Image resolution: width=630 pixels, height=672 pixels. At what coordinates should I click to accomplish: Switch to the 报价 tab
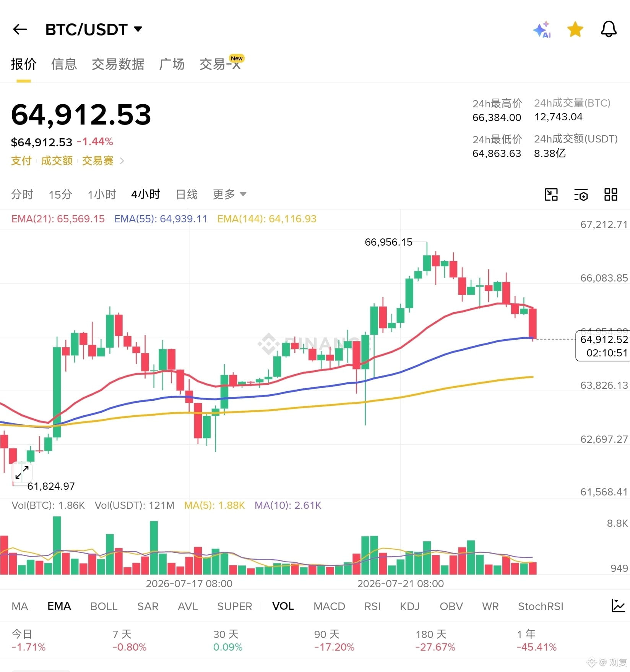pos(23,64)
